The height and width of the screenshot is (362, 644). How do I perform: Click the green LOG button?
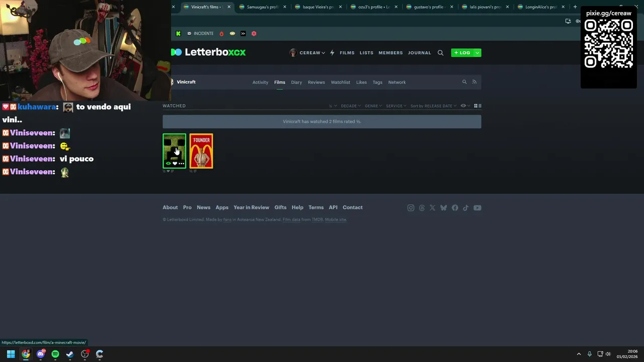462,53
